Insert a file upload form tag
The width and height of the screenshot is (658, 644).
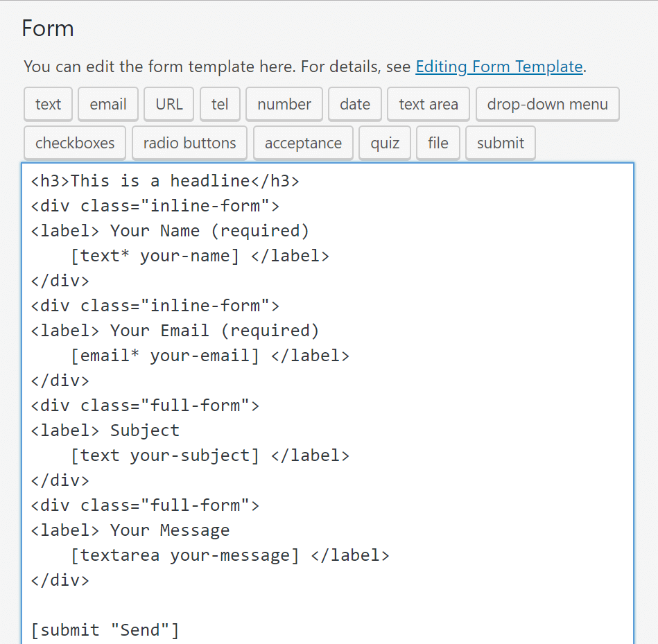[438, 143]
